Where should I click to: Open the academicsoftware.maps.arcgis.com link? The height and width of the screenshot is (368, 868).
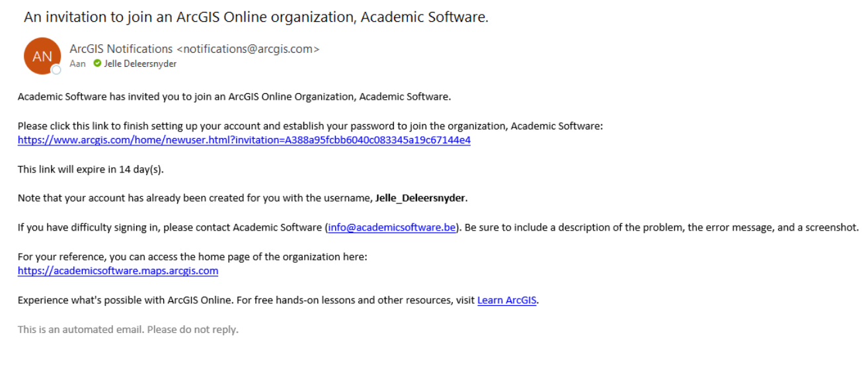118,271
